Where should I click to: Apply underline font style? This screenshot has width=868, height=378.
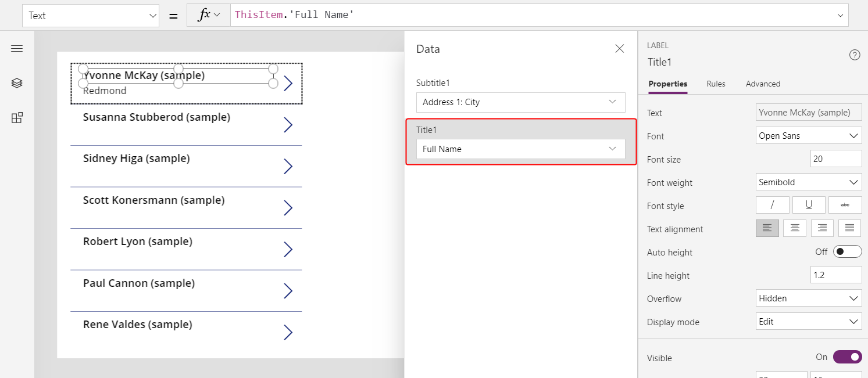(809, 205)
